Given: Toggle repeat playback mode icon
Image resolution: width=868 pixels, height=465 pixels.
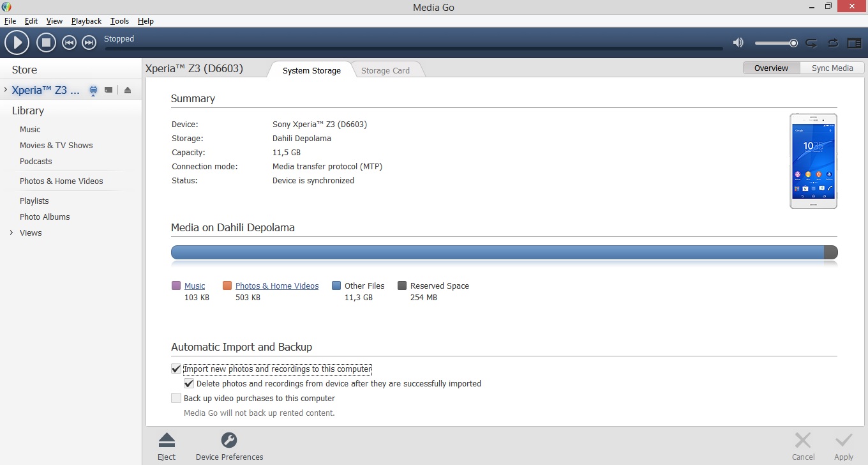Looking at the screenshot, I should tap(811, 43).
